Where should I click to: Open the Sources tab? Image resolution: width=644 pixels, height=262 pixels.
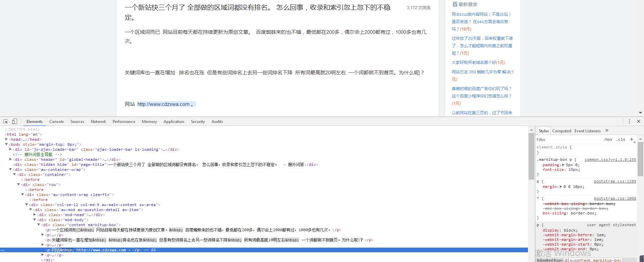click(x=77, y=122)
